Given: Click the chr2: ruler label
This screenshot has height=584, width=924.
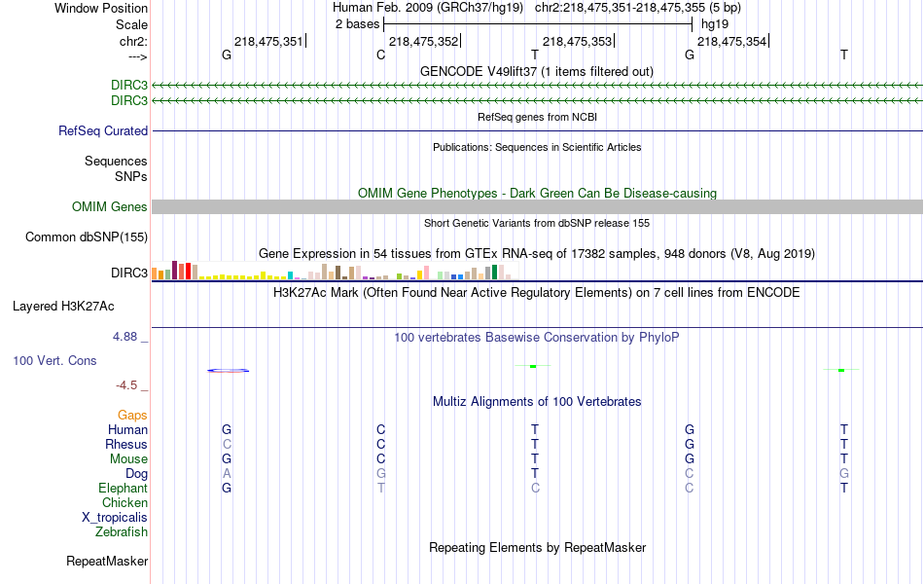Looking at the screenshot, I should [x=133, y=41].
